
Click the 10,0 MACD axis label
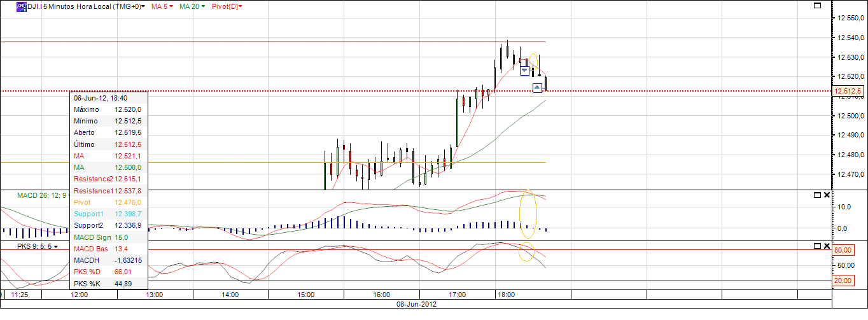(844, 207)
